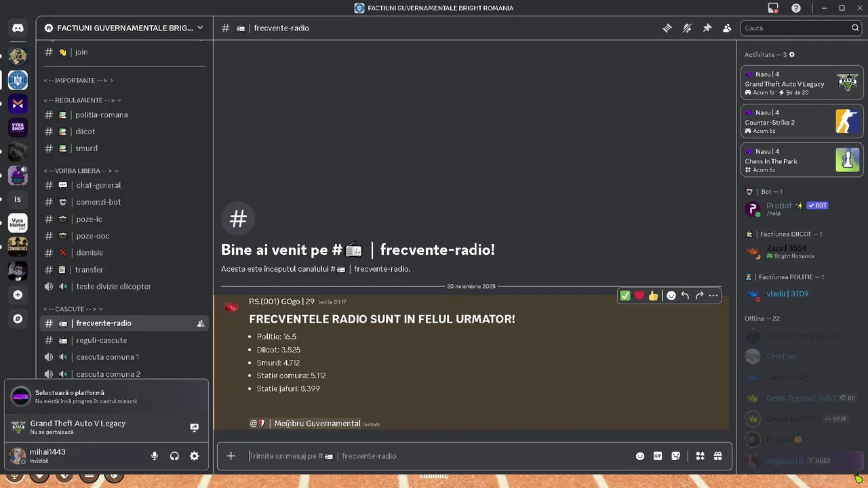Open the Help question mark icon
Screen dimensions: 868x488
[x=796, y=8]
